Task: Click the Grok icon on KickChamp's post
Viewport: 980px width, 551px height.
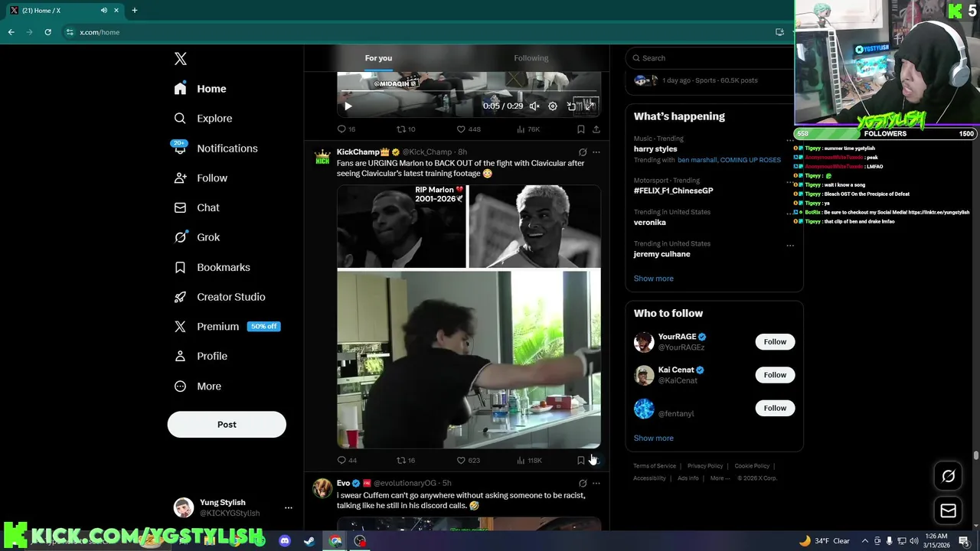Action: pyautogui.click(x=583, y=152)
